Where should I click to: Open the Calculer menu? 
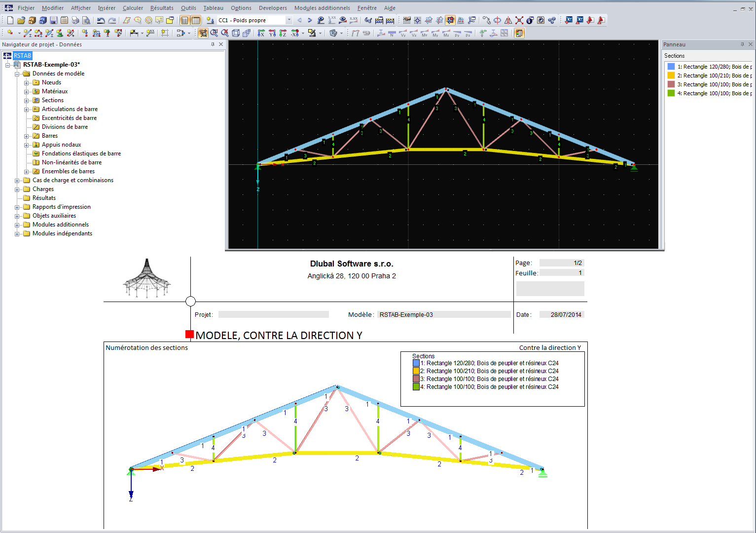[133, 8]
